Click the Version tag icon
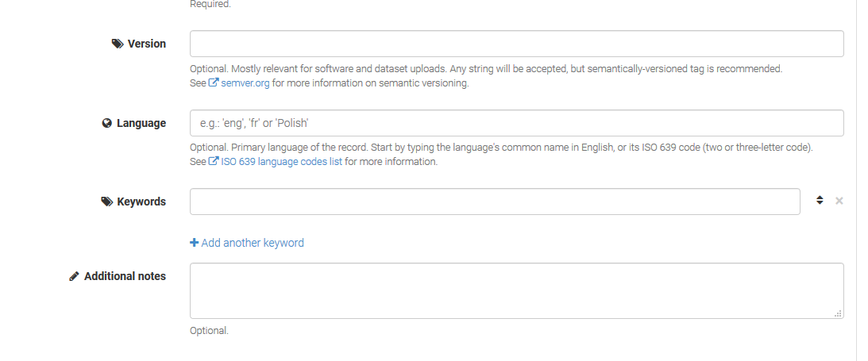The width and height of the screenshot is (868, 361). pos(118,44)
